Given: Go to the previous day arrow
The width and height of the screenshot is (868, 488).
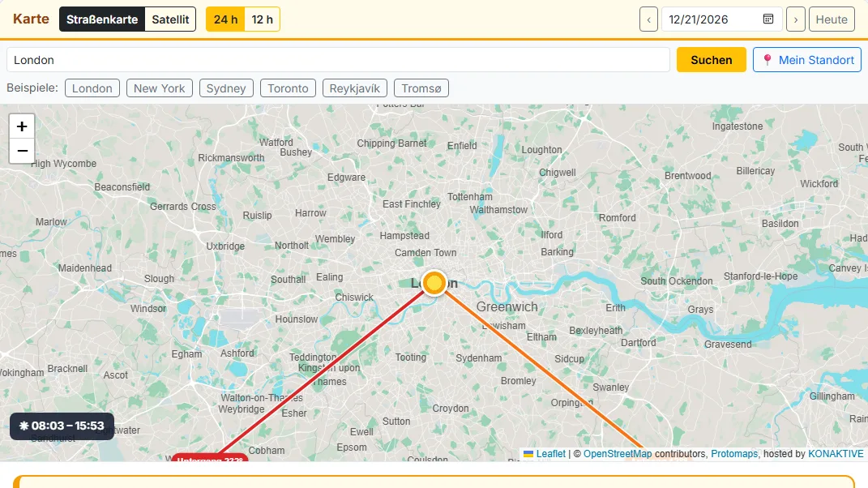Looking at the screenshot, I should tap(649, 19).
